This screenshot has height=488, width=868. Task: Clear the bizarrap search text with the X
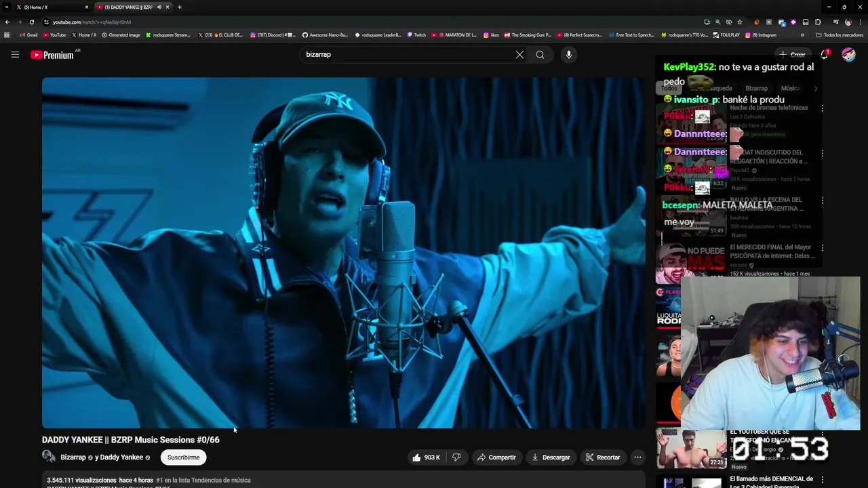[x=519, y=55]
